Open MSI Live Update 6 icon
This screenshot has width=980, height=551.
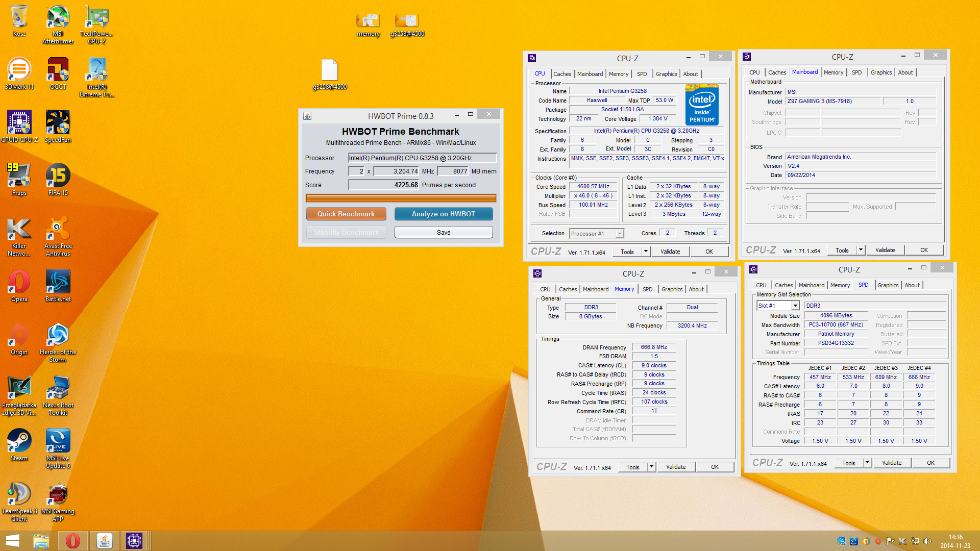click(58, 449)
